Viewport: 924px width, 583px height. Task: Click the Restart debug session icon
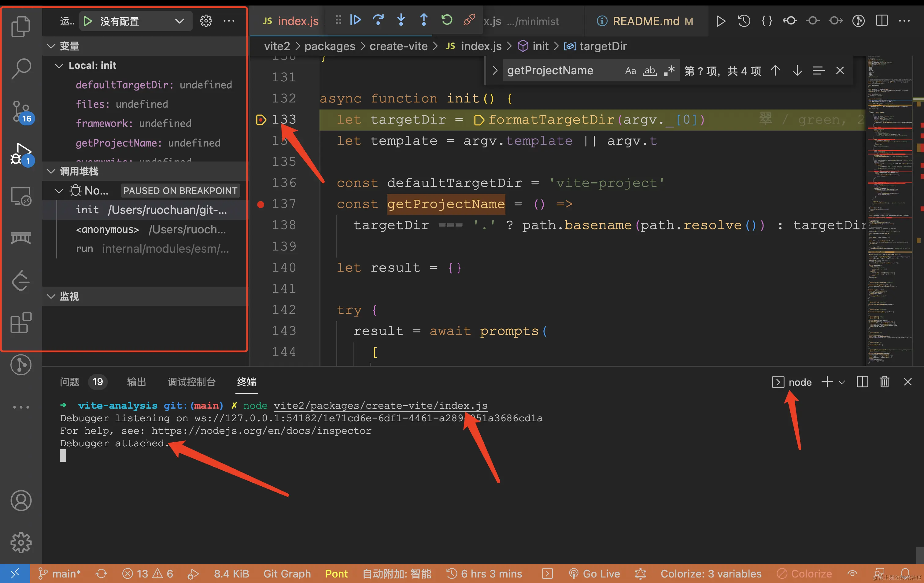(x=447, y=20)
